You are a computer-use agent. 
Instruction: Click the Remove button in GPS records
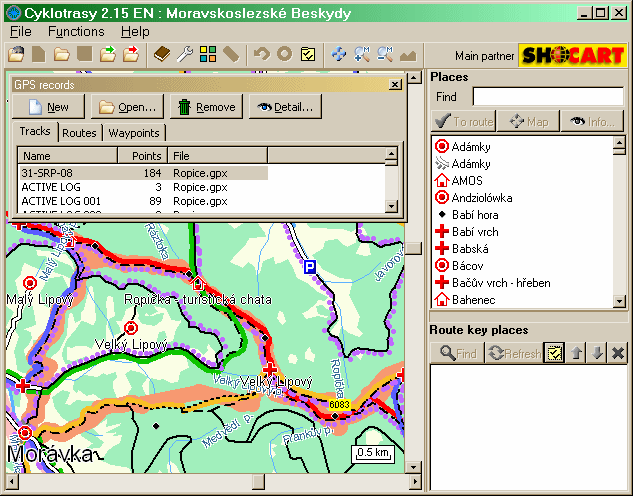click(x=205, y=107)
